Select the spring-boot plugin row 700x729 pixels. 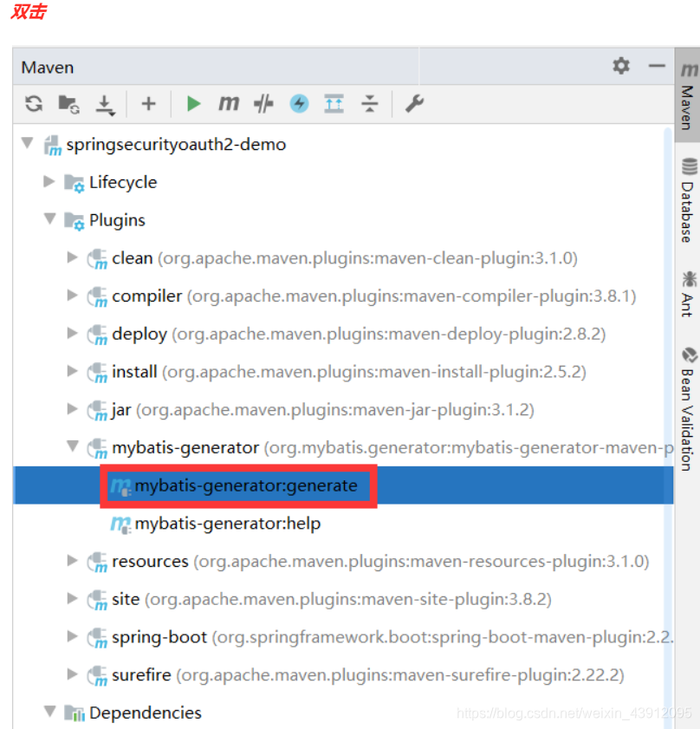[343, 637]
